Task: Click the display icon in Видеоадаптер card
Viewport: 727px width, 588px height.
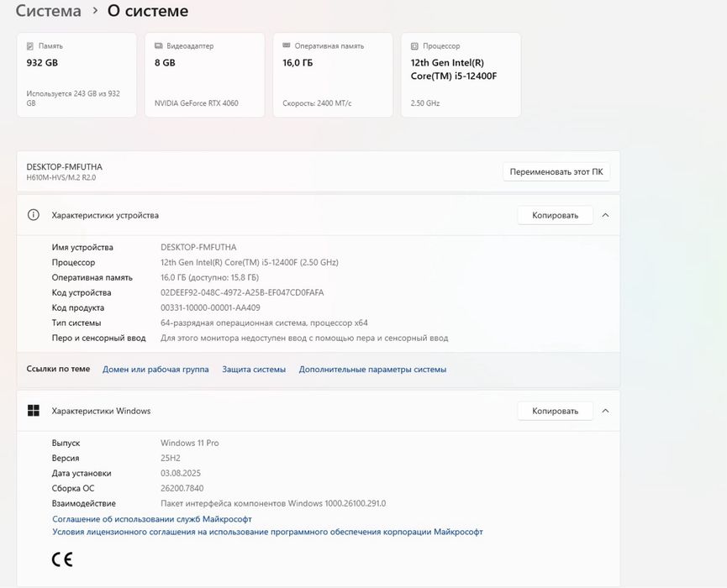Action: tap(159, 46)
